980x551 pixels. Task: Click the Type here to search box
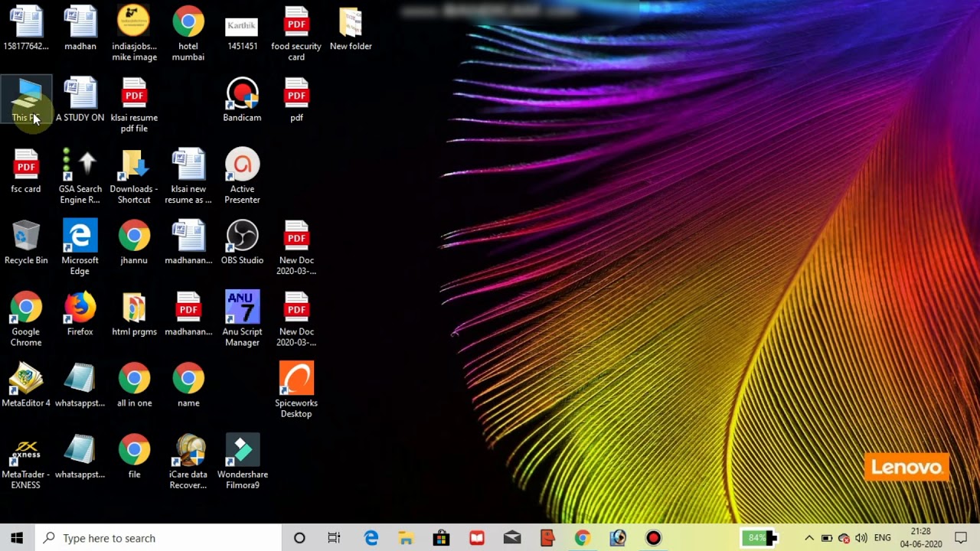(158, 538)
